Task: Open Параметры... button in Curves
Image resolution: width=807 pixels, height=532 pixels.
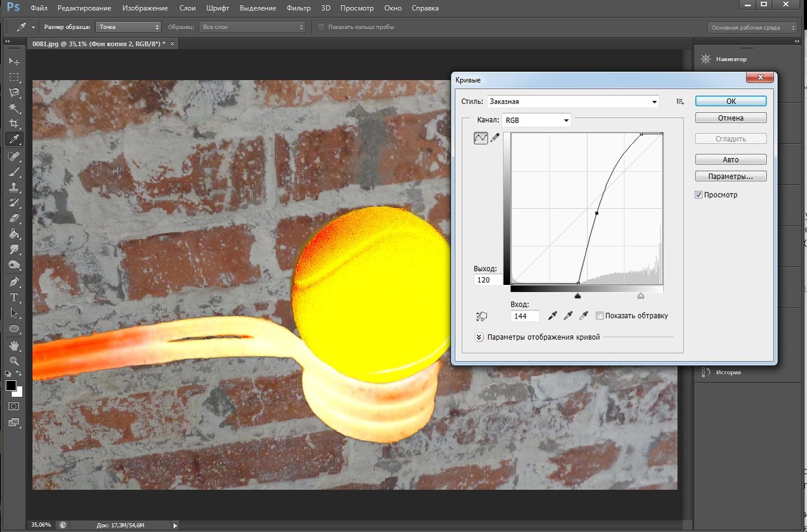Action: click(x=731, y=176)
